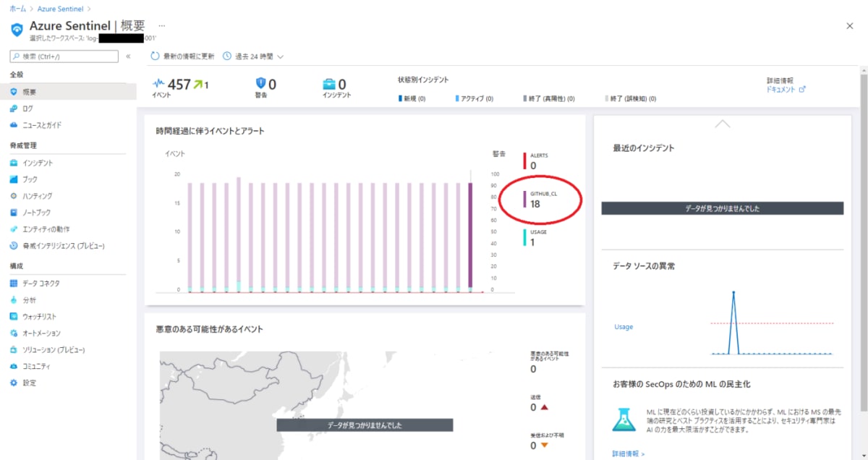Click the コミュニティ cloud icon
The width and height of the screenshot is (868, 460).
tap(14, 367)
